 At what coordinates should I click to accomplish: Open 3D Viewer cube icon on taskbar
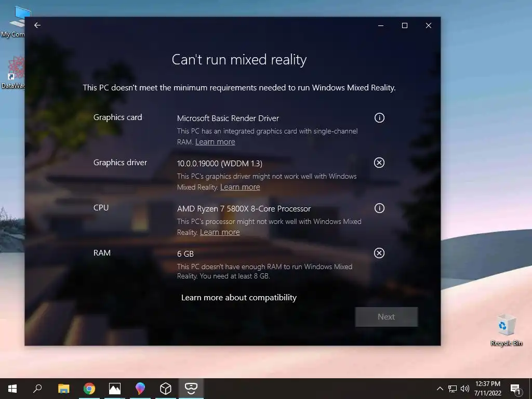[166, 389]
